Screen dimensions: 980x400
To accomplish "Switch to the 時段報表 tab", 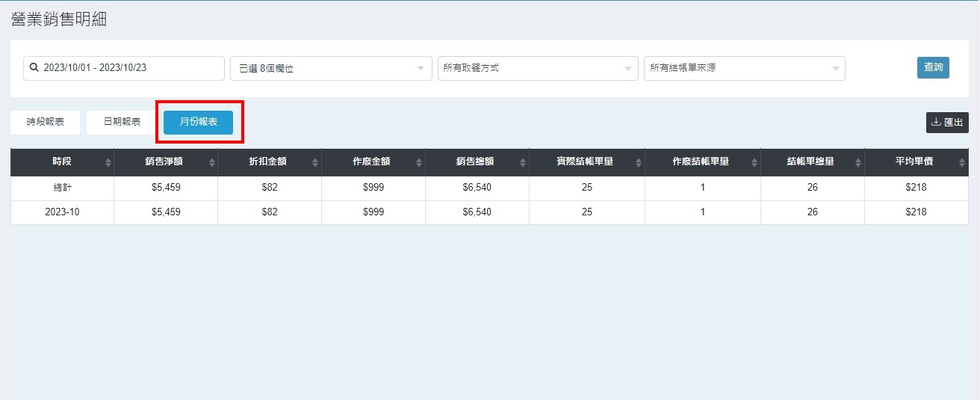I will [x=45, y=122].
